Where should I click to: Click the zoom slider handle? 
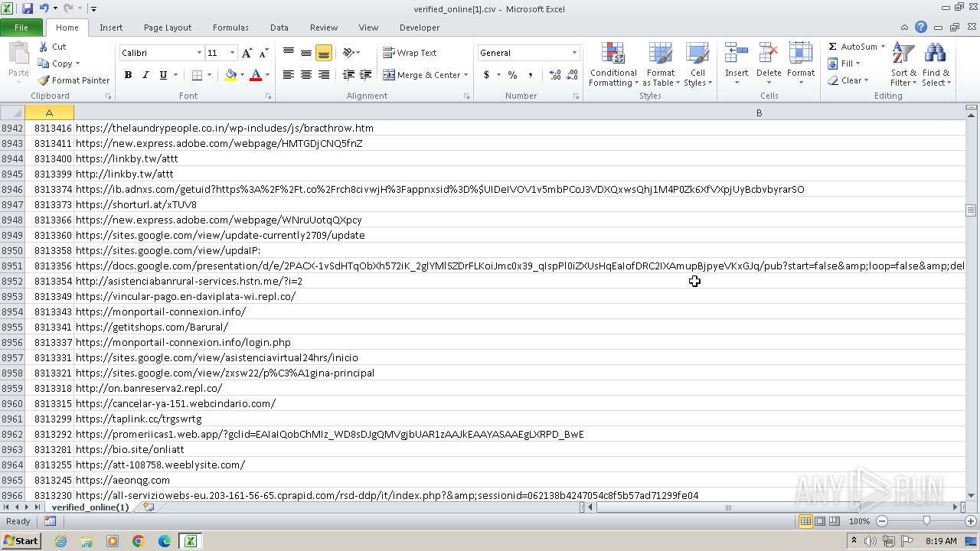[926, 521]
